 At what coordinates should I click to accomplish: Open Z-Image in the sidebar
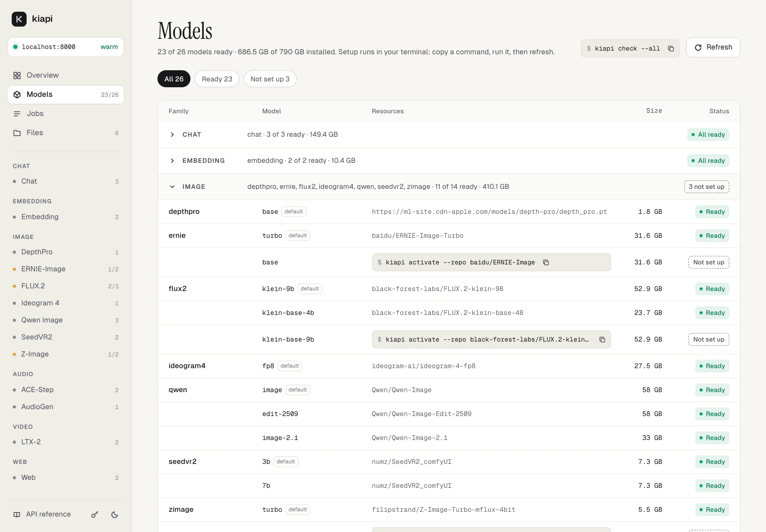[x=66, y=354]
